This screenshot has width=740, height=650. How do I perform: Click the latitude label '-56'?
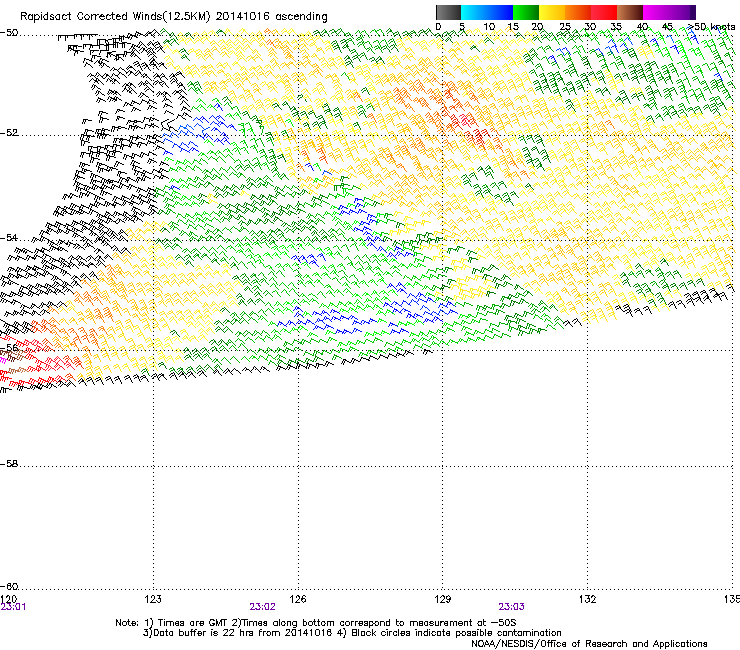[9, 348]
